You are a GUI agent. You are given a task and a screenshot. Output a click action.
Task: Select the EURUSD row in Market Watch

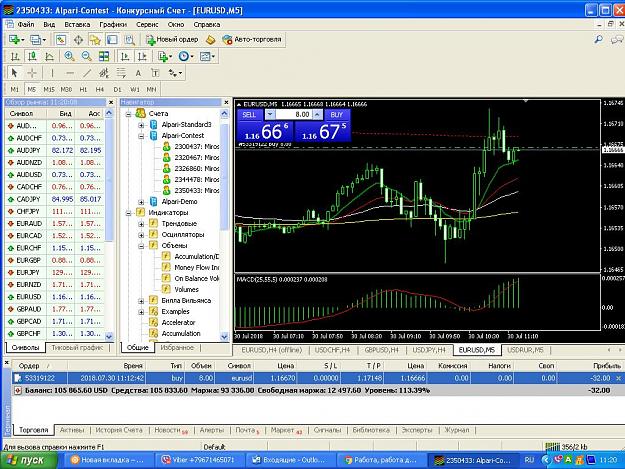click(x=55, y=297)
